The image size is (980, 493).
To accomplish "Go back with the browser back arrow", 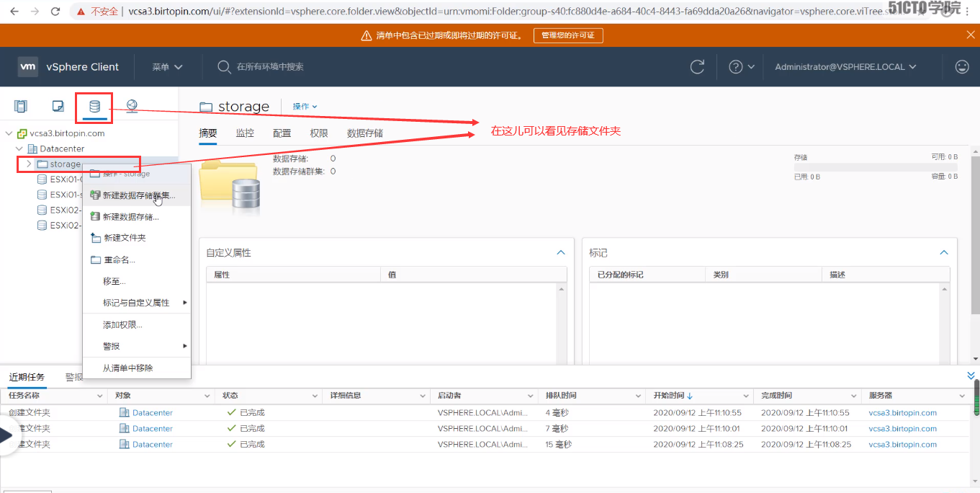I will click(x=14, y=12).
